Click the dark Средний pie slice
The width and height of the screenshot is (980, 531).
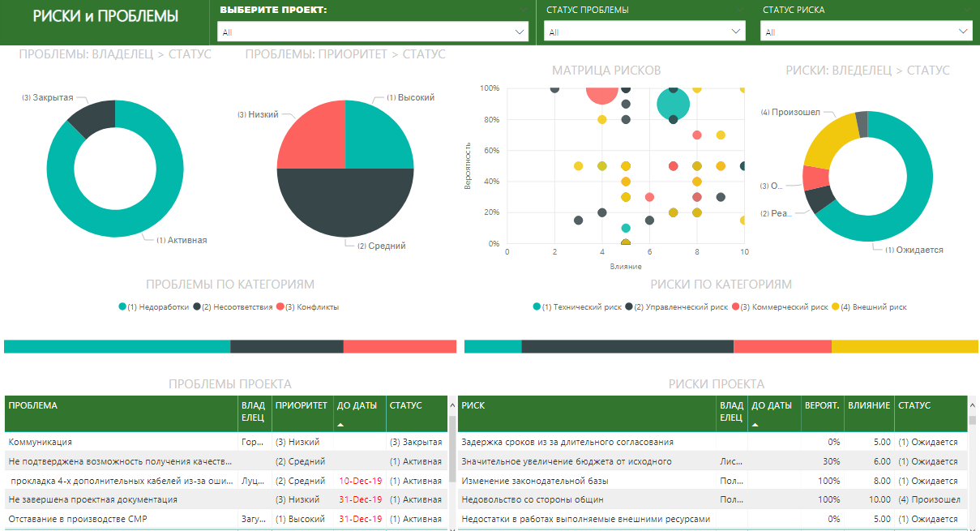tap(345, 203)
